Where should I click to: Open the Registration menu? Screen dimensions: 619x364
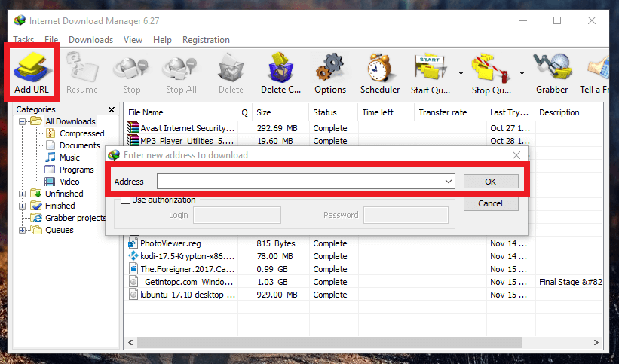pos(206,40)
